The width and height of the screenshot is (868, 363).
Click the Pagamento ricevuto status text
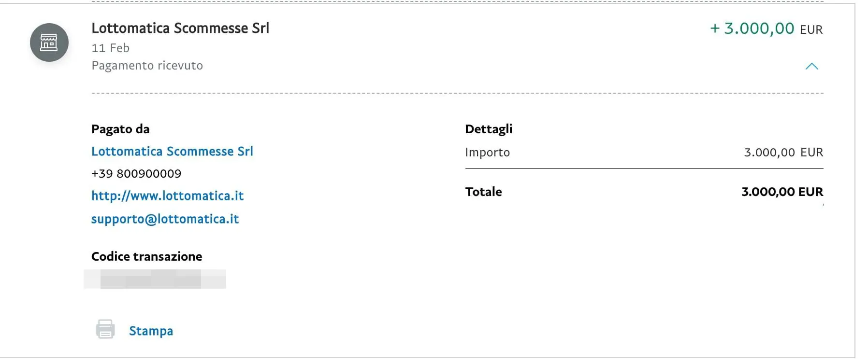point(147,65)
